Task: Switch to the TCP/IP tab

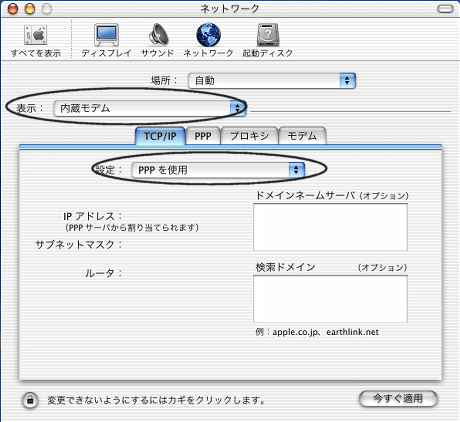Action: (x=160, y=136)
